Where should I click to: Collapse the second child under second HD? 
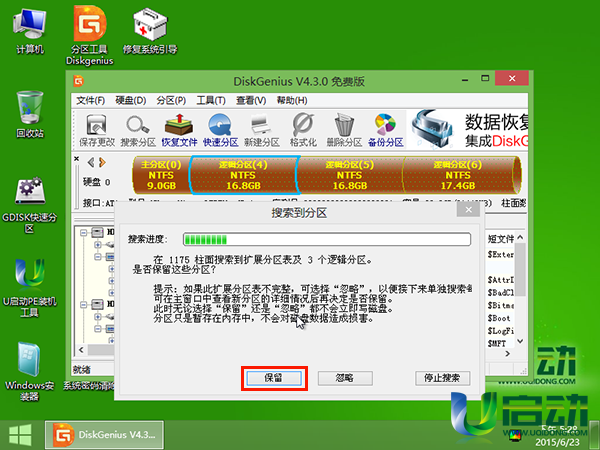(x=98, y=329)
